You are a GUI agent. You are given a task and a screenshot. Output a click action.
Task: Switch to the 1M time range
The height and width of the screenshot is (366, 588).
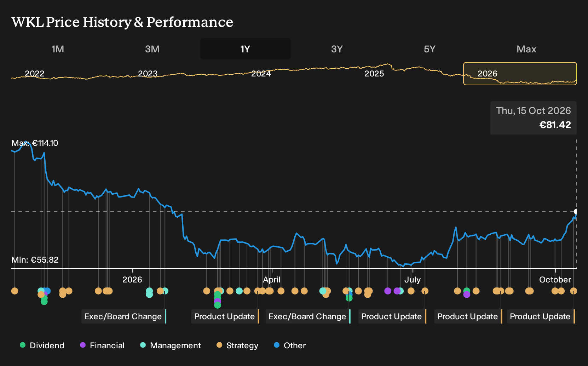point(58,49)
